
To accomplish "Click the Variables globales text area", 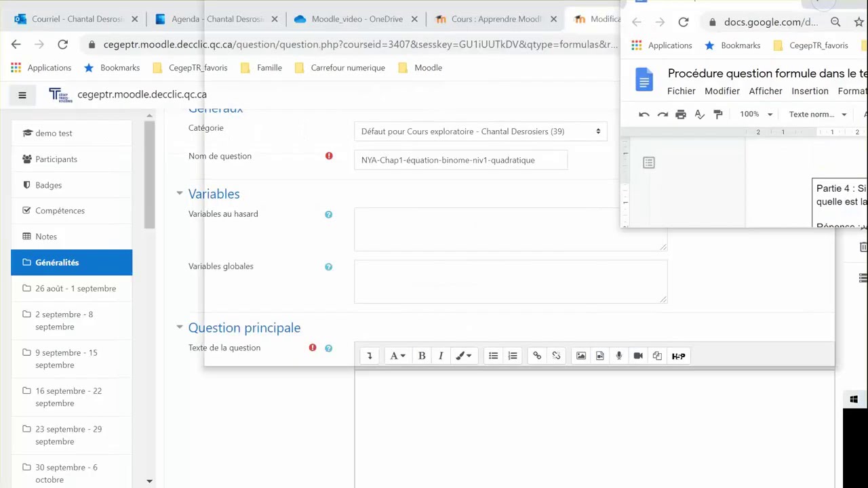I will (x=511, y=282).
